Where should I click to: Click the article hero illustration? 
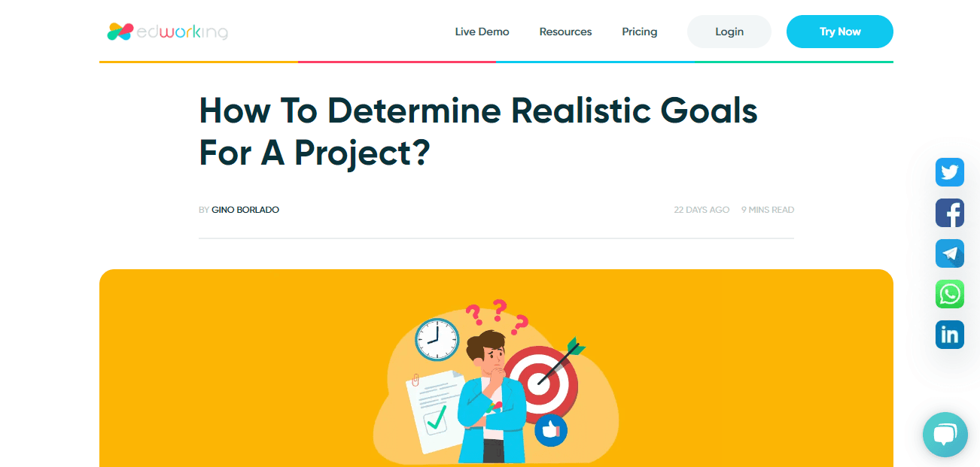pos(496,368)
